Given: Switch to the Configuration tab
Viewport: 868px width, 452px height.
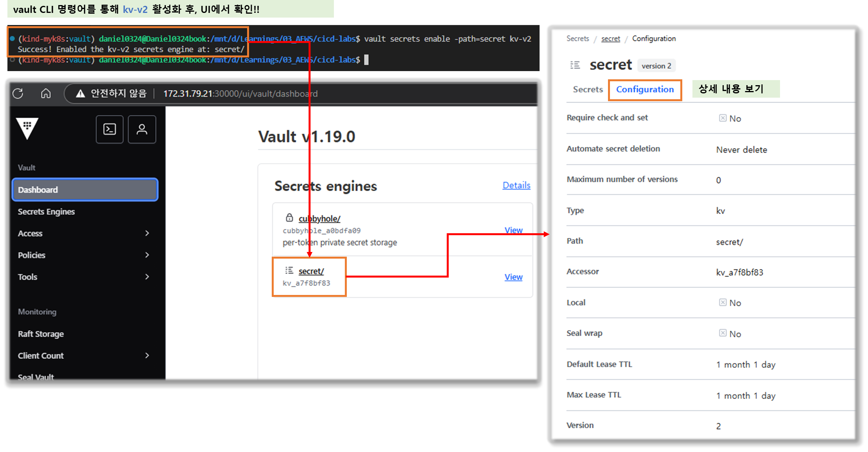Looking at the screenshot, I should tap(645, 89).
